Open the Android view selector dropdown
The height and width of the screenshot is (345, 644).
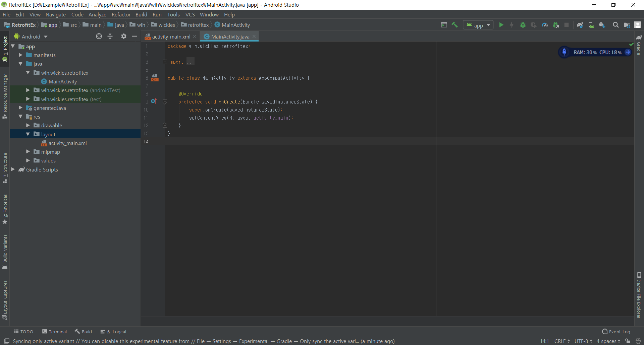click(31, 37)
